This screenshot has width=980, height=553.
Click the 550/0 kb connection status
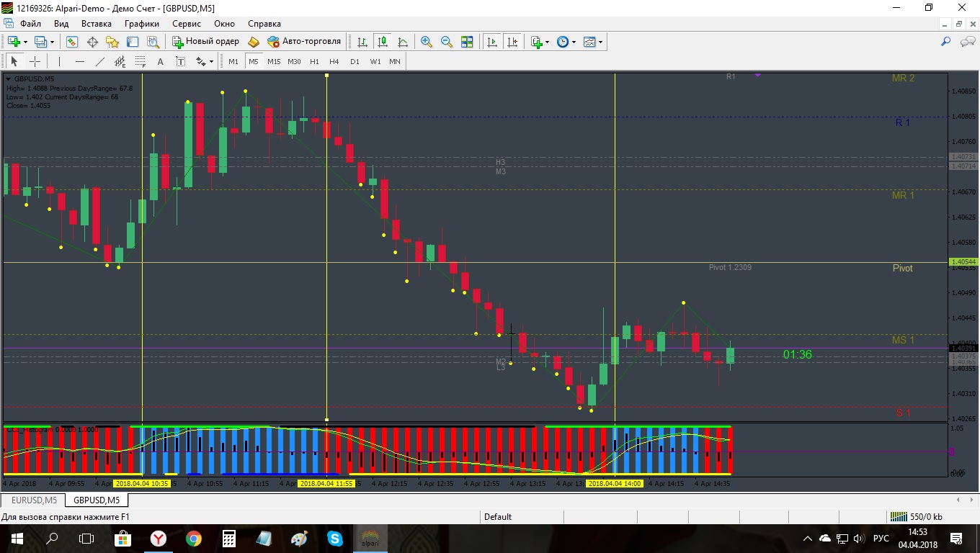click(917, 516)
